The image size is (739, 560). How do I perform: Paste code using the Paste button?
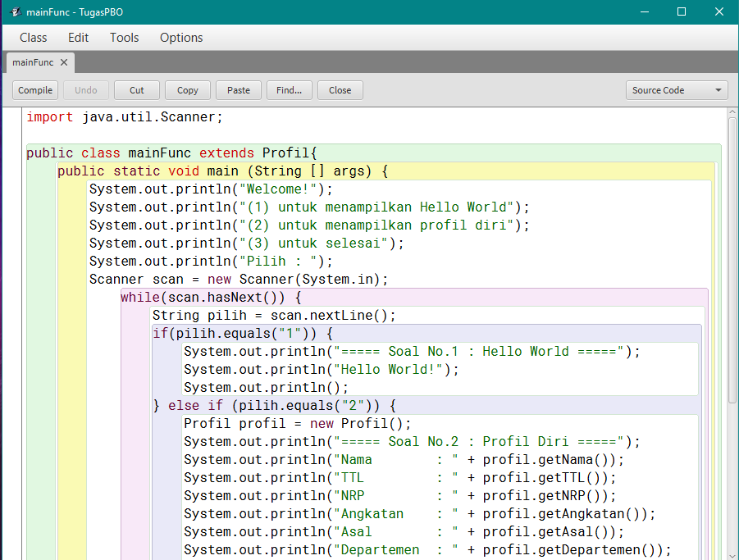click(238, 90)
